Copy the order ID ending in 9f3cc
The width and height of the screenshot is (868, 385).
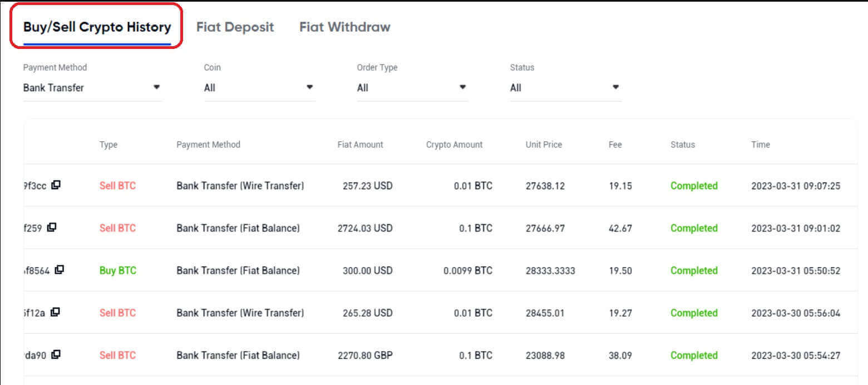click(x=56, y=185)
